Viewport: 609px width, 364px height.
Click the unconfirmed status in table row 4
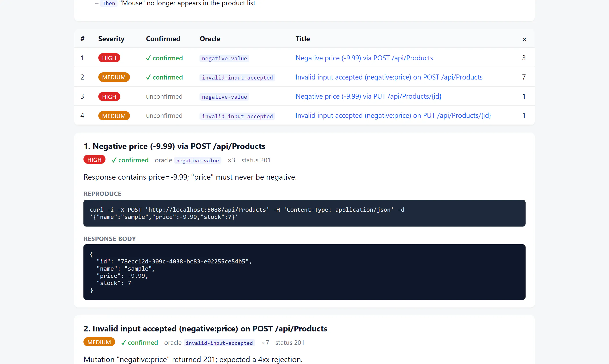pyautogui.click(x=164, y=115)
